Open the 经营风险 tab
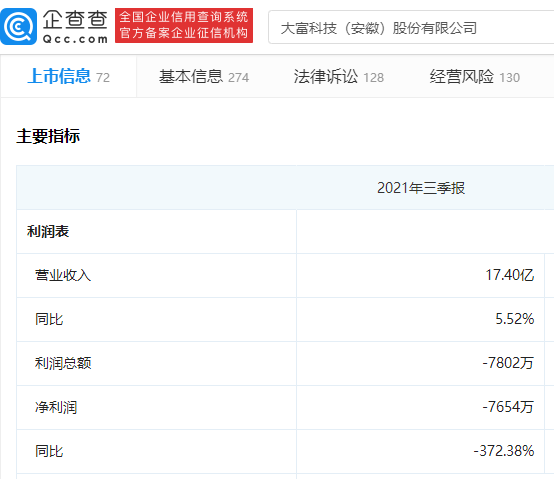The width and height of the screenshot is (554, 479). pyautogui.click(x=475, y=77)
